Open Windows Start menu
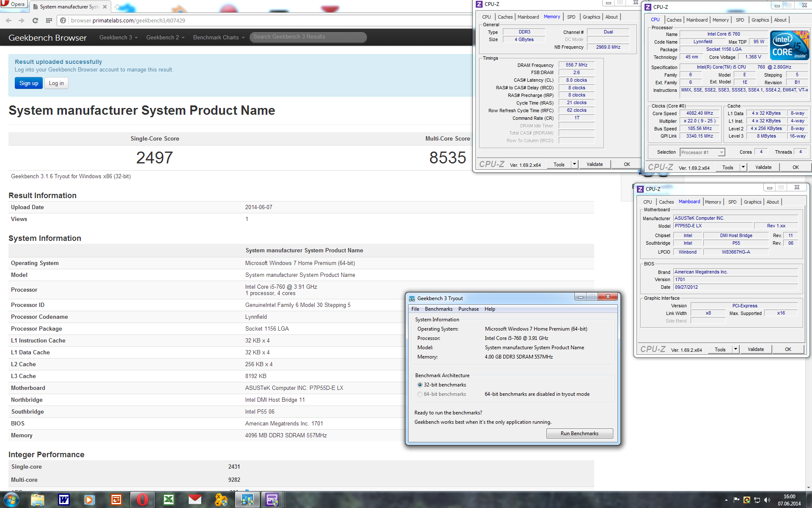The image size is (812, 508). 11,500
